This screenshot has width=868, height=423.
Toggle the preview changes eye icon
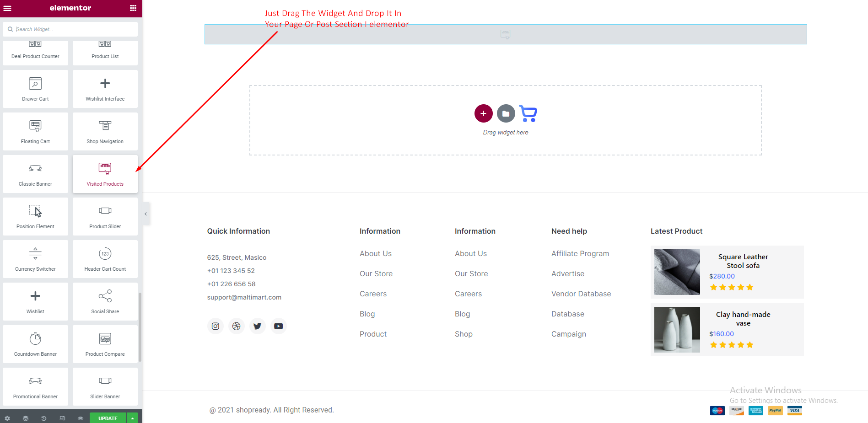[x=81, y=418]
